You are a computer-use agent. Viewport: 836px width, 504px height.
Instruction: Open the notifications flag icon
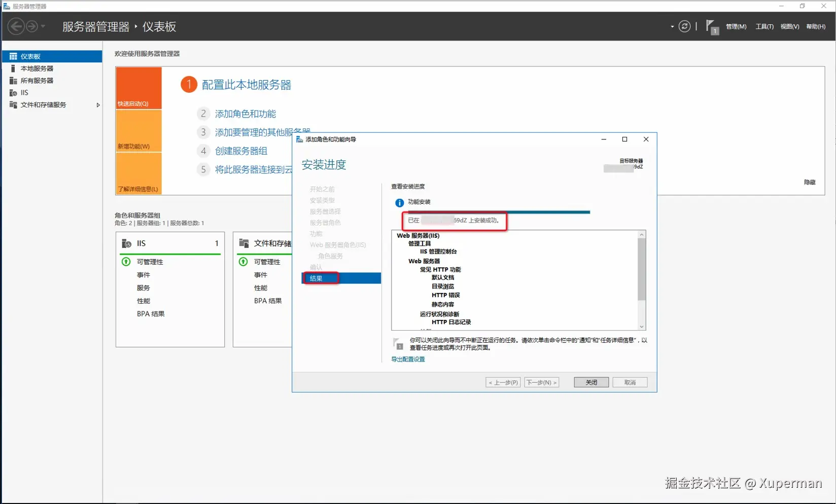[712, 27]
